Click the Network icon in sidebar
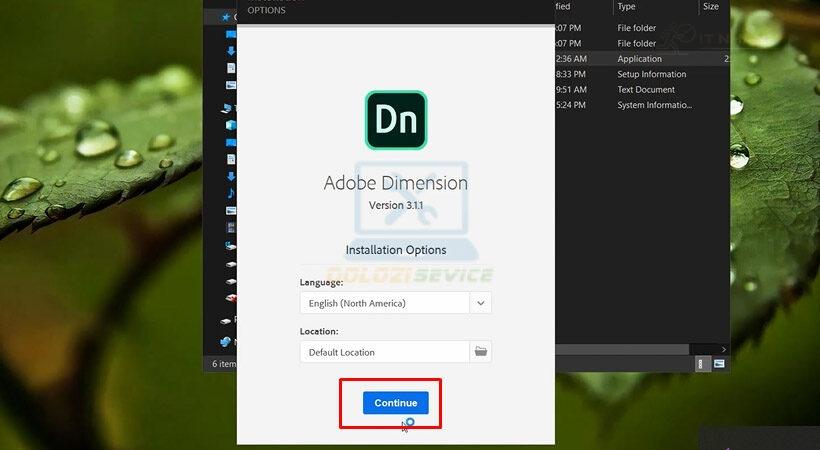Viewport: 820px width, 450px height. pyautogui.click(x=226, y=341)
